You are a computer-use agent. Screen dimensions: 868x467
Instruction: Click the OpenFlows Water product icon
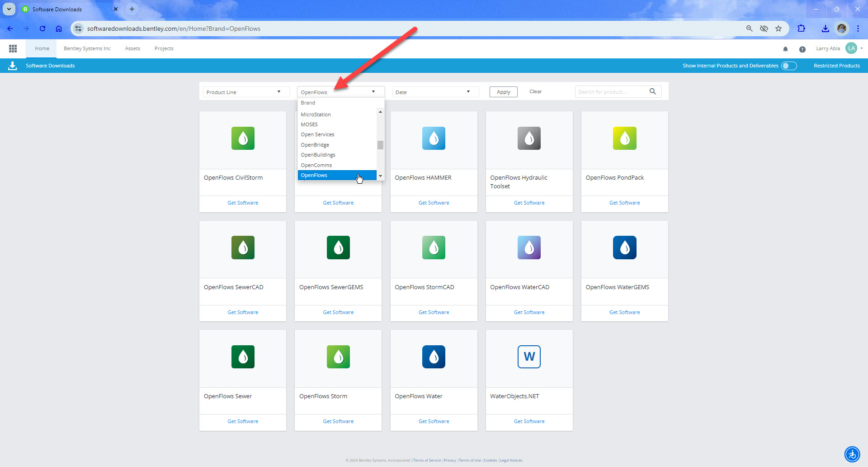point(434,357)
